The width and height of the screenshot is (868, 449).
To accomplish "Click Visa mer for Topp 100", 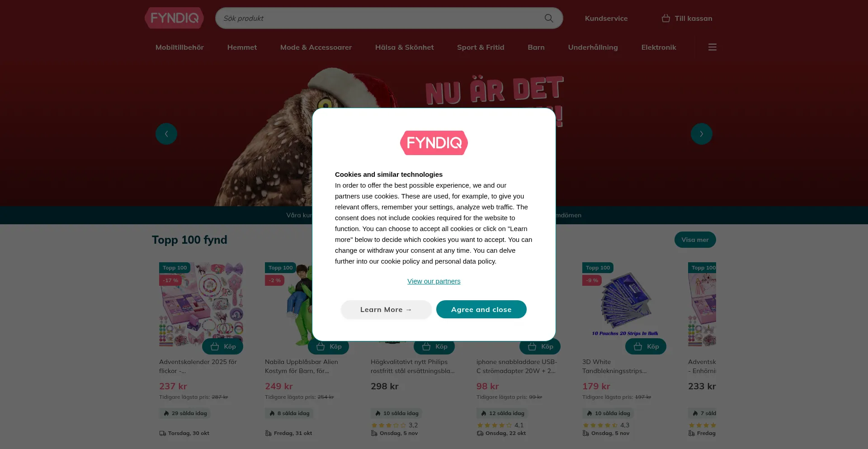I will 695,240.
